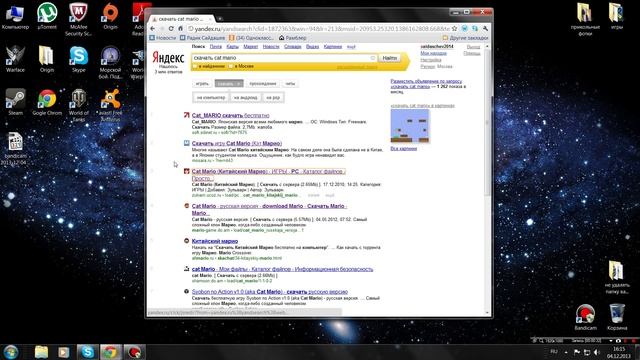Open Chrome wrench settings menu
Image resolution: width=640 pixels, height=360 pixels.
[485, 29]
